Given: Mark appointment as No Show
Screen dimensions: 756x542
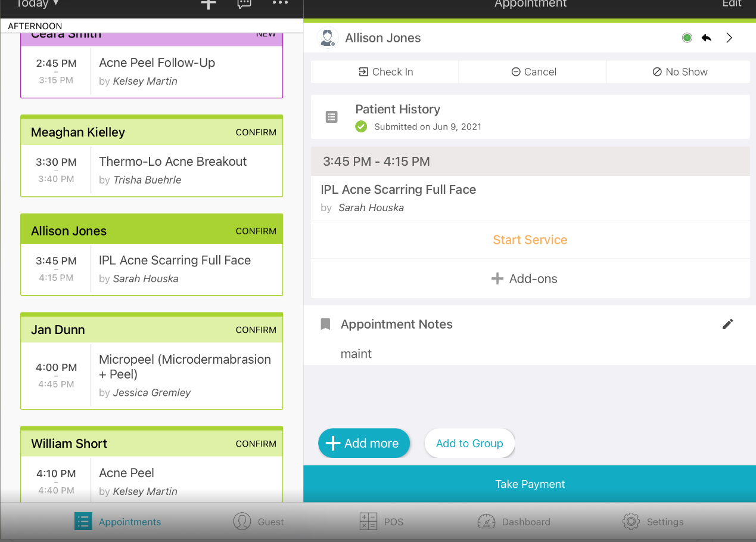Looking at the screenshot, I should pos(679,72).
